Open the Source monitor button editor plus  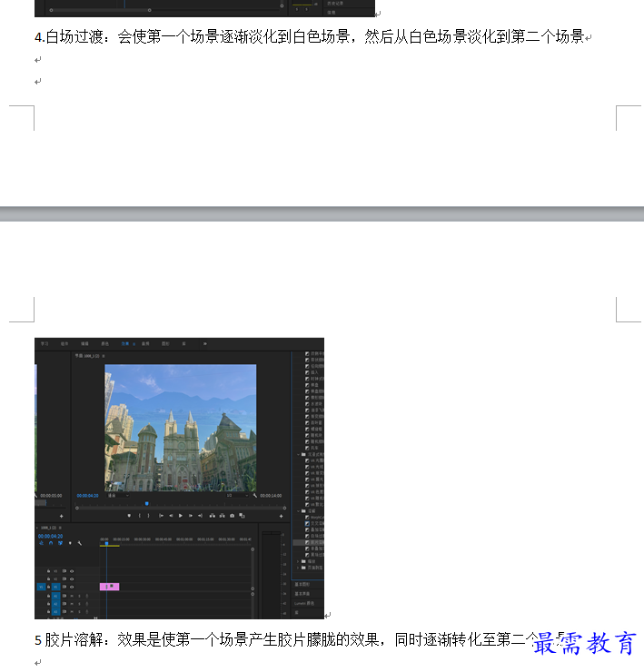pos(62,516)
